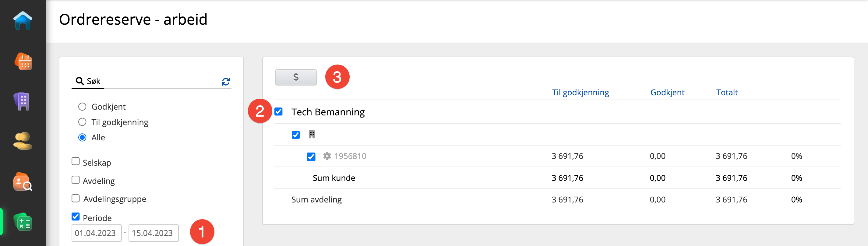
Task: Click the dollar sign button
Action: tap(295, 78)
